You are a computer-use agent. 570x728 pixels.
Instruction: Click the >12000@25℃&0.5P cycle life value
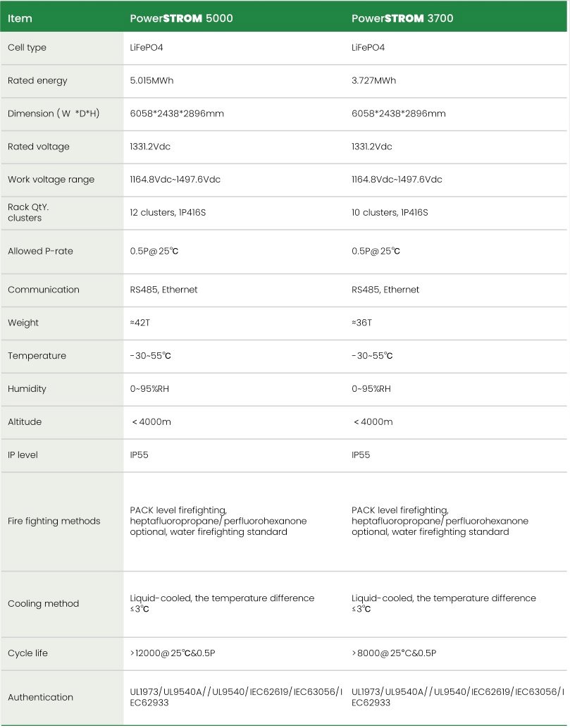(x=173, y=653)
